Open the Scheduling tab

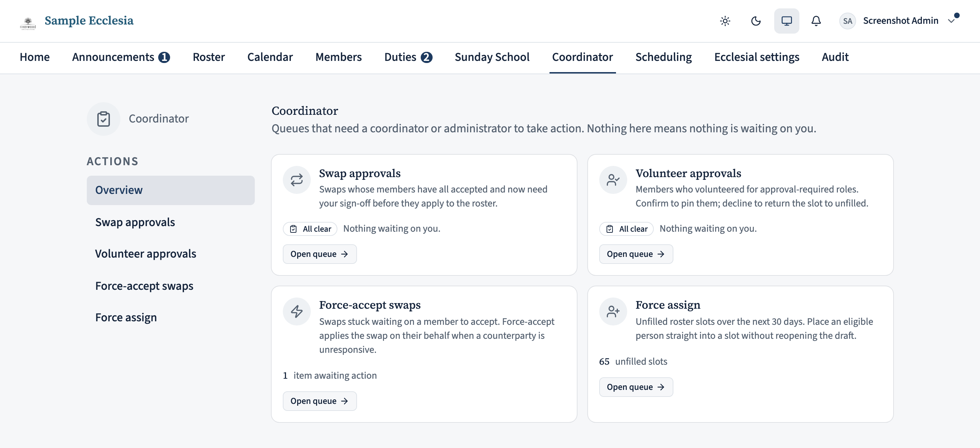(x=663, y=57)
